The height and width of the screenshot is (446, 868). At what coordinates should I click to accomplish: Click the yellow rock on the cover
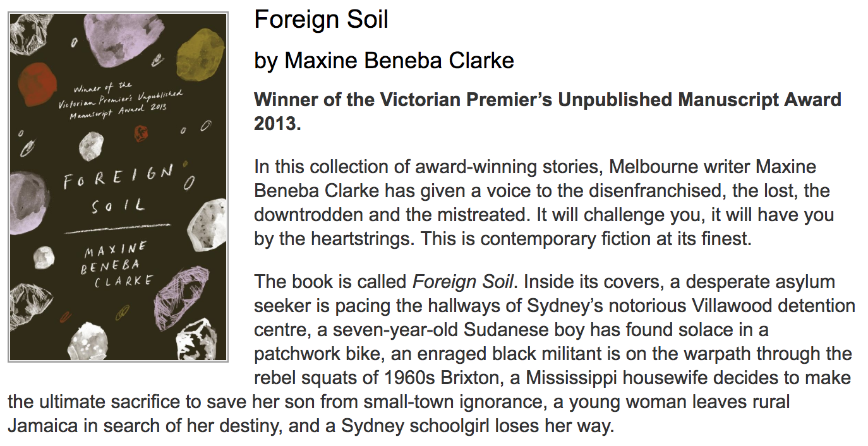[x=200, y=52]
